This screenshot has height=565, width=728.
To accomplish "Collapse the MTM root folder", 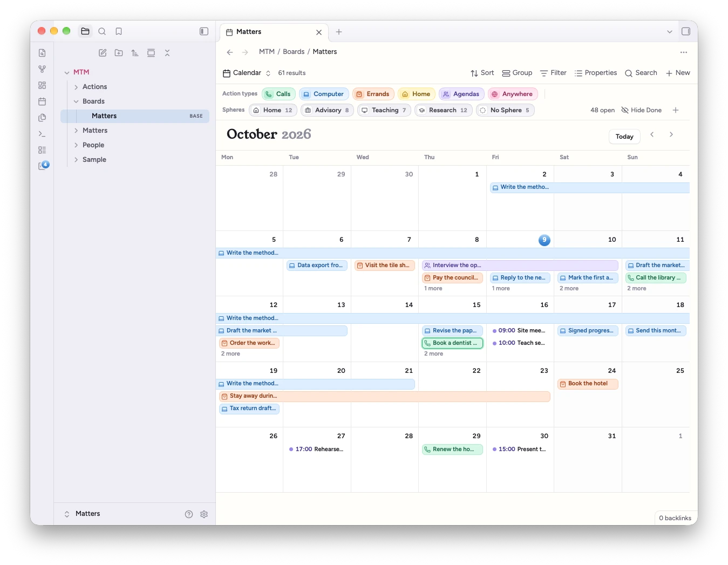I will (67, 72).
